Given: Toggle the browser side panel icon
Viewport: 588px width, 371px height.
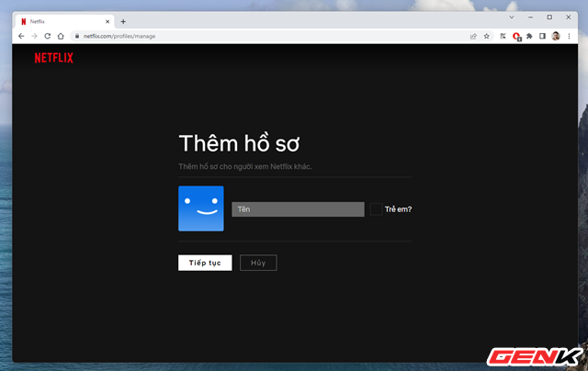Looking at the screenshot, I should click(542, 36).
